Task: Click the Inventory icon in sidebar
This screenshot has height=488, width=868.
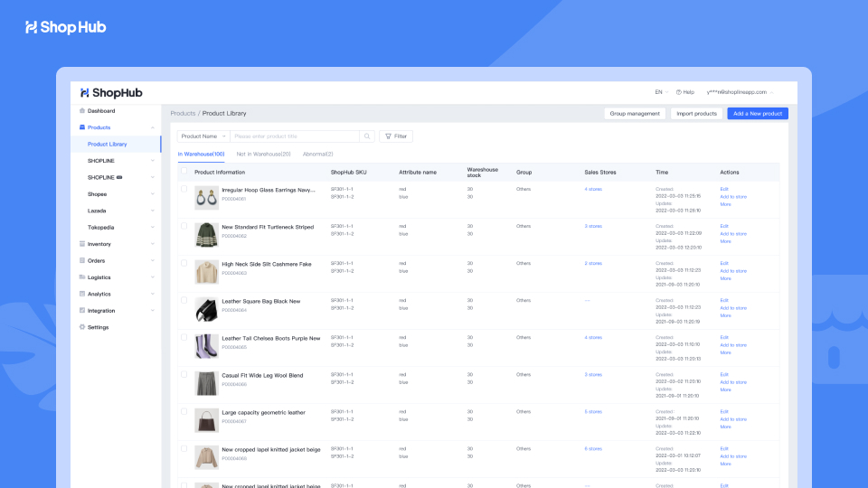Action: 82,244
